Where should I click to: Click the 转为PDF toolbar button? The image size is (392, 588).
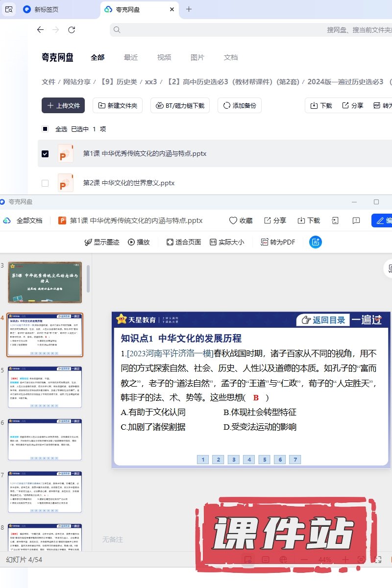(278, 242)
